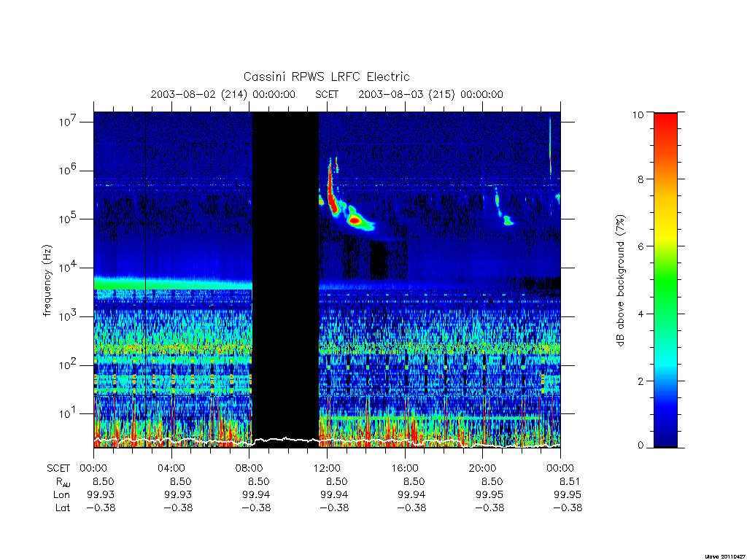747x560 pixels.
Task: Click the colorbar tick value 0
Action: [640, 446]
